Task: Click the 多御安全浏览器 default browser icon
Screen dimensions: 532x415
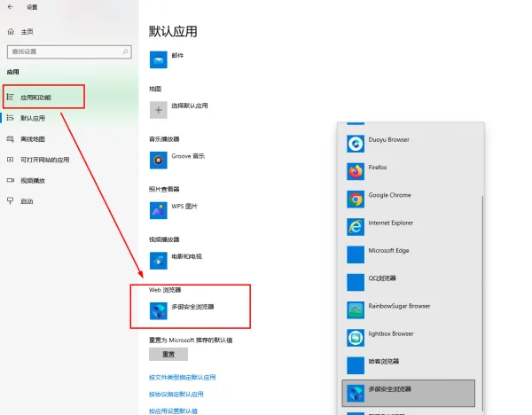Action: point(159,311)
